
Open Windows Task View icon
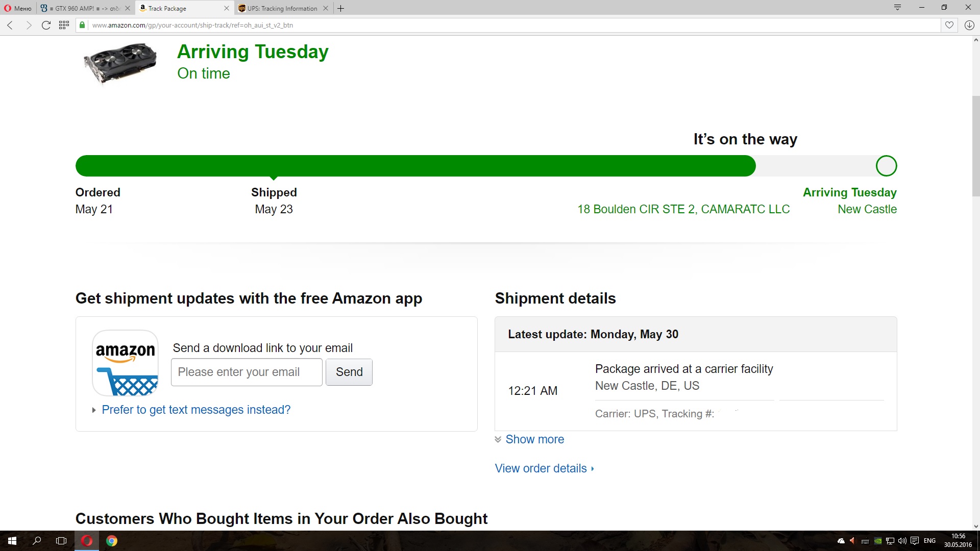coord(61,541)
